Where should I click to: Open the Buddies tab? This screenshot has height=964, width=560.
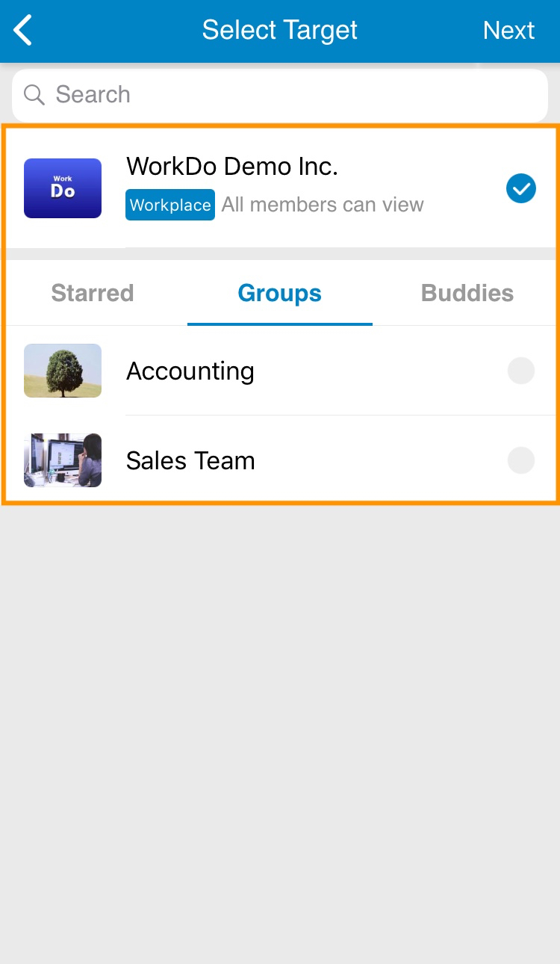click(467, 293)
